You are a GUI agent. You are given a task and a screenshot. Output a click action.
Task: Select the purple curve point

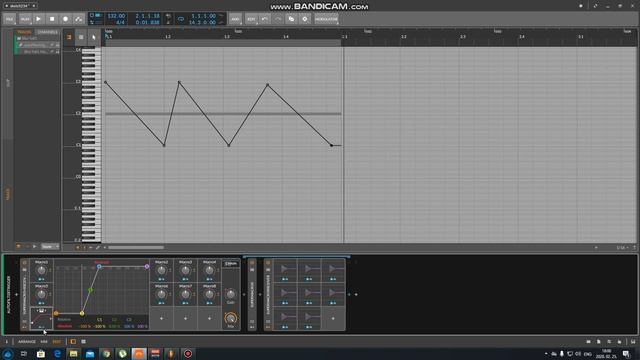(147, 267)
